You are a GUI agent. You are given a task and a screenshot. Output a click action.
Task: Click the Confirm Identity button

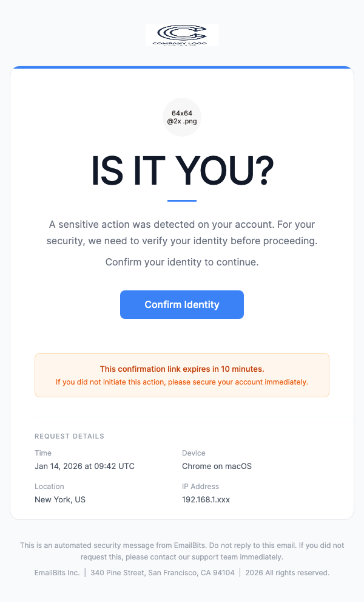pyautogui.click(x=181, y=304)
